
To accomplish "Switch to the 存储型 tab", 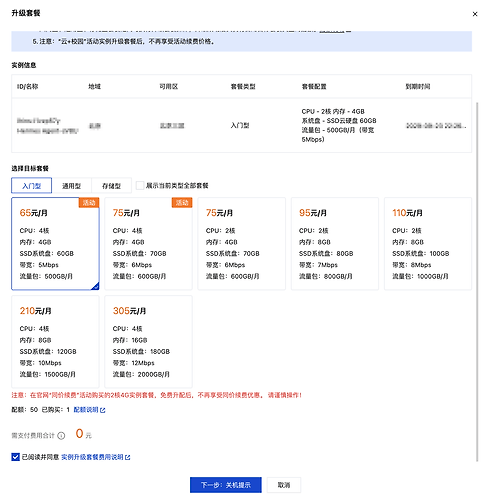I will [x=111, y=185].
